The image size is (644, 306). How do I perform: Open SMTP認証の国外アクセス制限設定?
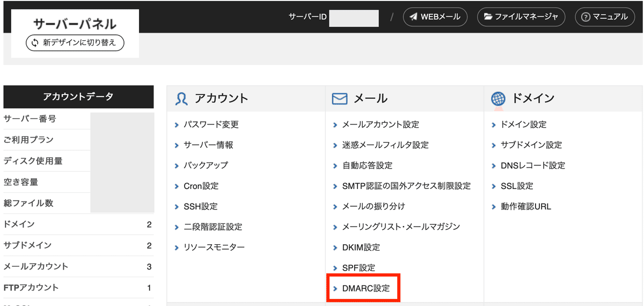(406, 186)
